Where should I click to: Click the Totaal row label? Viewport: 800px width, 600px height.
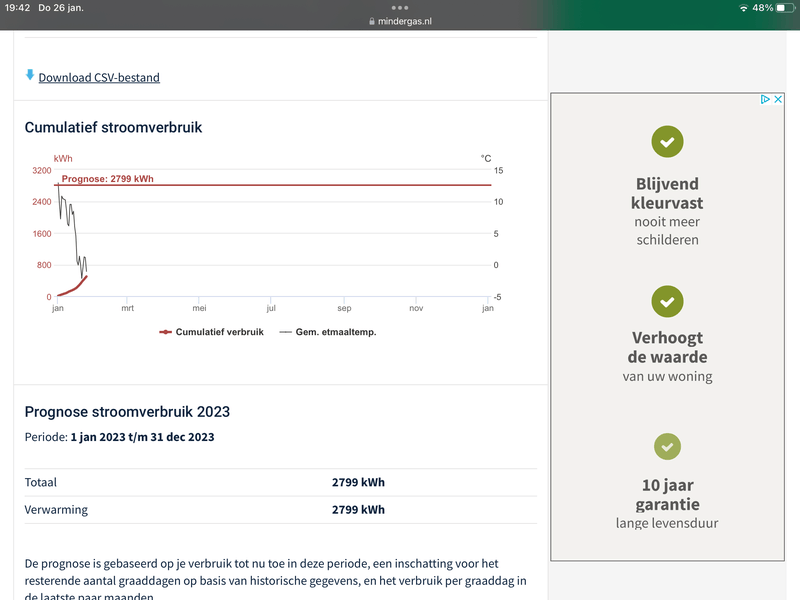click(41, 482)
